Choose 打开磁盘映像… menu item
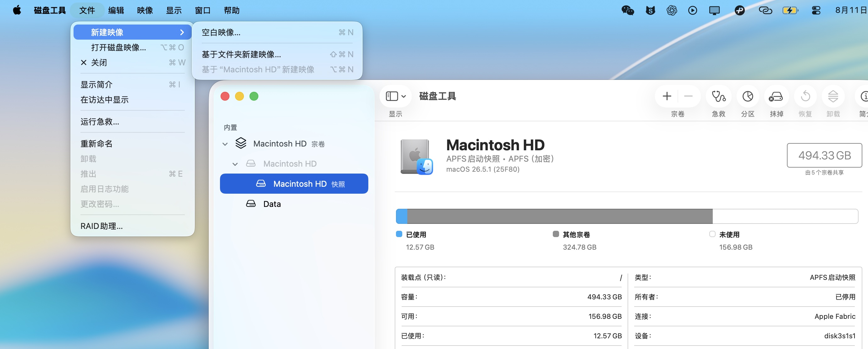Screen dimensions: 868x349 tap(132, 47)
